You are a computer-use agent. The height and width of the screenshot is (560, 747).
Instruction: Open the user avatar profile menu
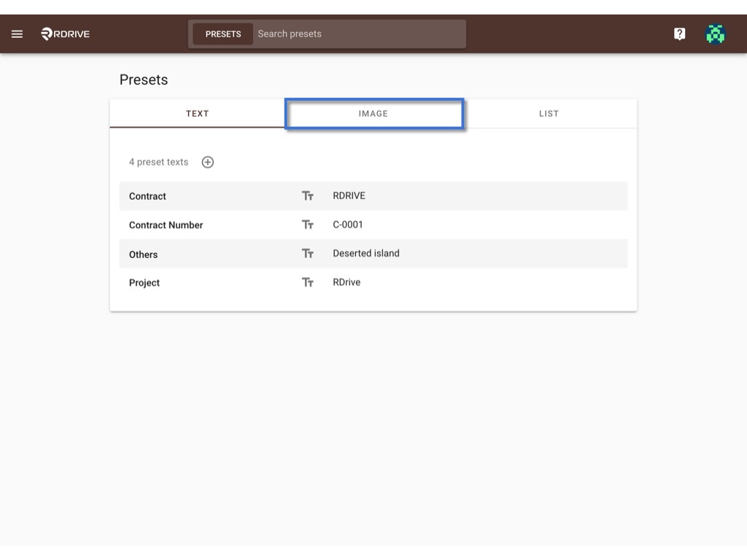pyautogui.click(x=715, y=34)
